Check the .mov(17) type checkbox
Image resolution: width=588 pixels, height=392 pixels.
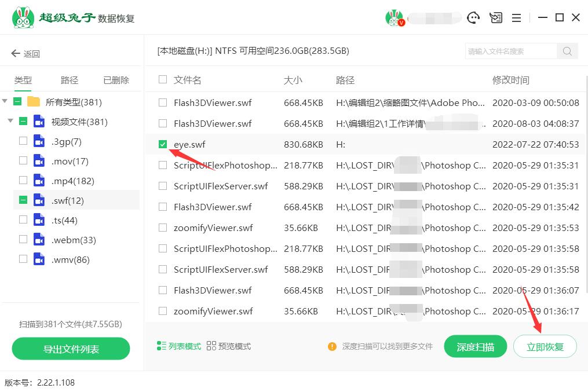tap(23, 161)
